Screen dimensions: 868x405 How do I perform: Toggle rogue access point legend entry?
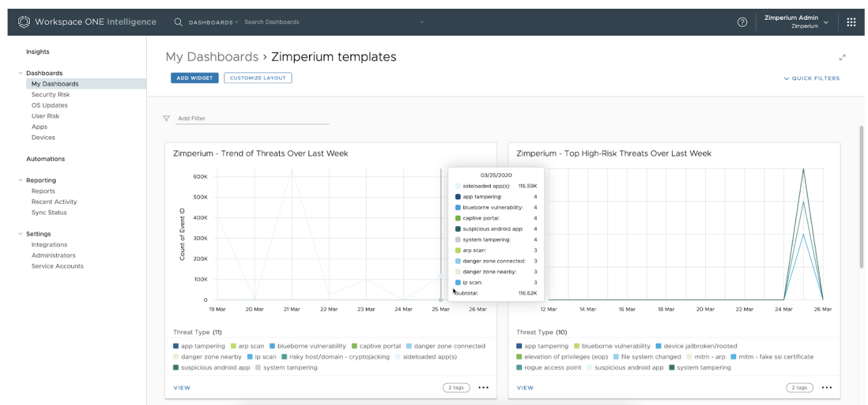pyautogui.click(x=549, y=367)
